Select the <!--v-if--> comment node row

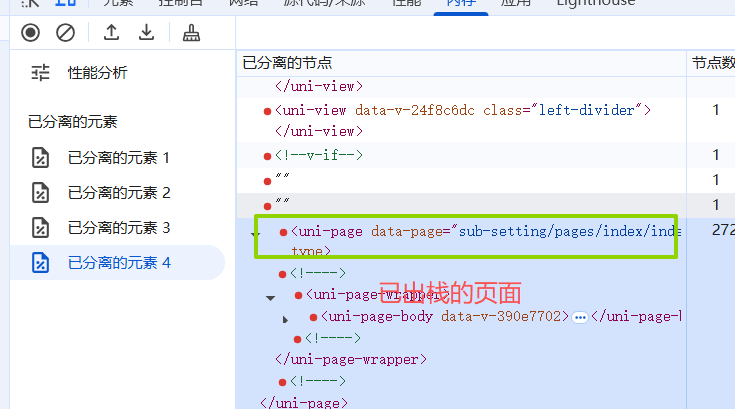click(x=320, y=155)
